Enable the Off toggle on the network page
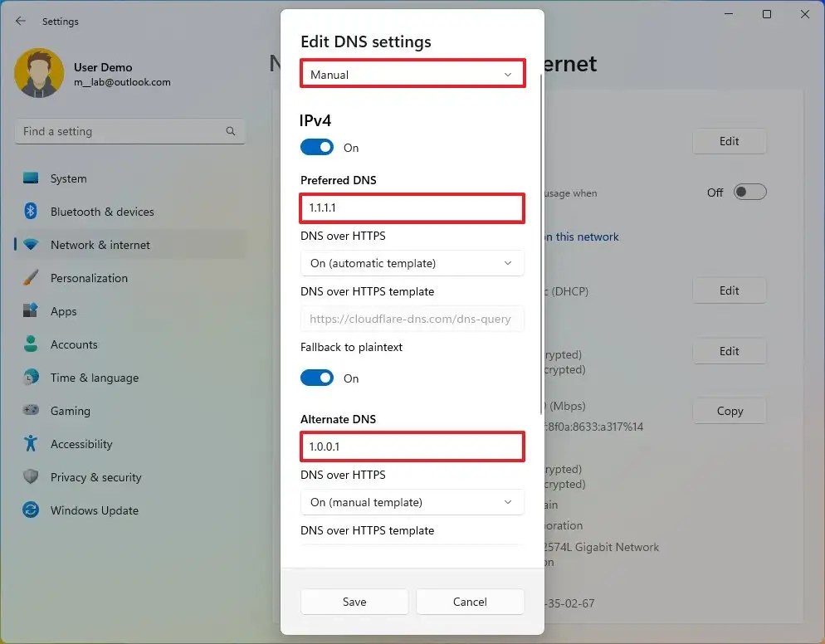The image size is (825, 644). [x=749, y=192]
